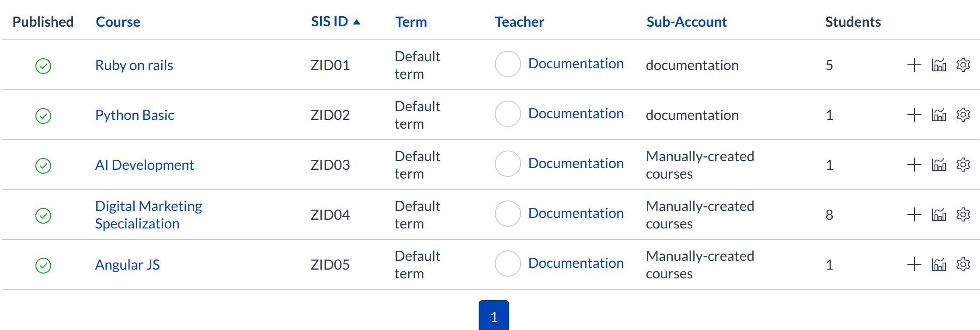Click the add-users plus icon for Ruby on rails
The image size is (980, 330).
(914, 65)
